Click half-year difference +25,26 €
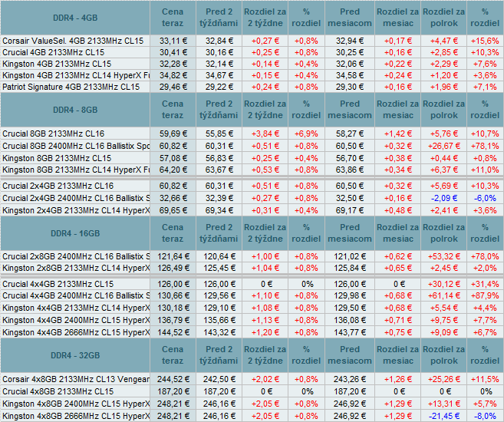 [x=444, y=379]
